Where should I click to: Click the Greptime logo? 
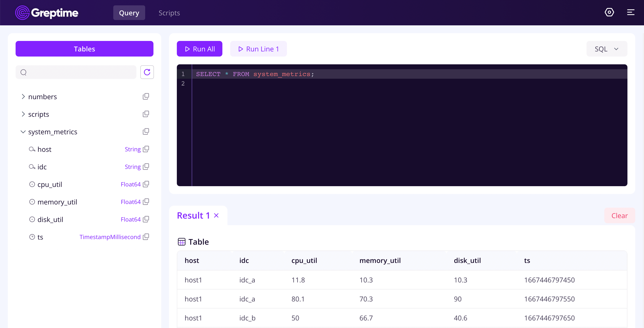pos(47,12)
